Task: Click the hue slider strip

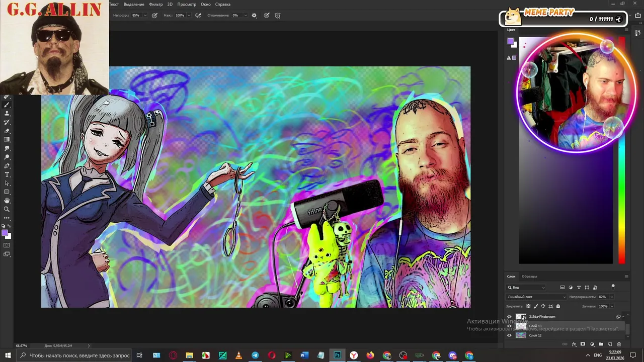Action: tap(622, 151)
